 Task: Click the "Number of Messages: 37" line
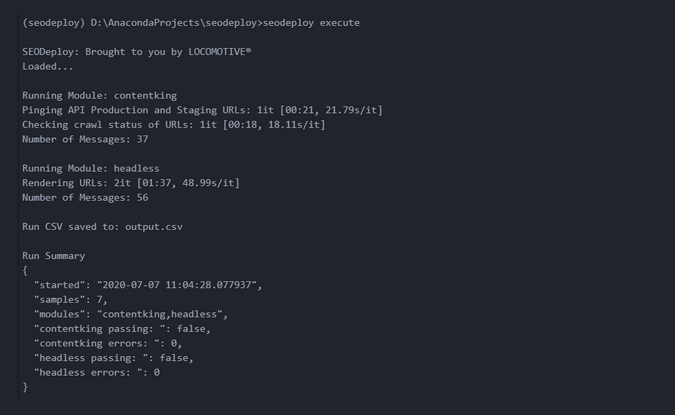click(85, 139)
